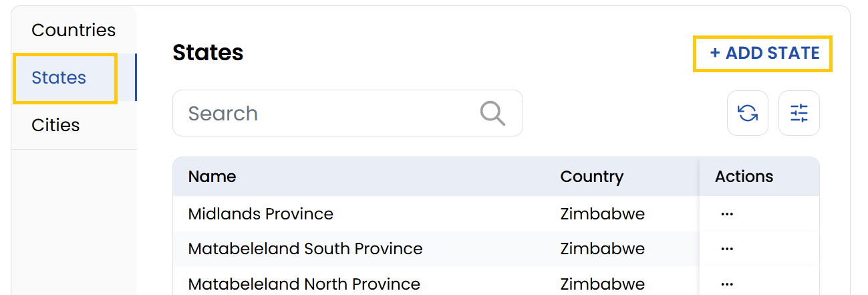
Task: Click Zimbabwe in Matabeleland South Province row
Action: [x=602, y=249]
